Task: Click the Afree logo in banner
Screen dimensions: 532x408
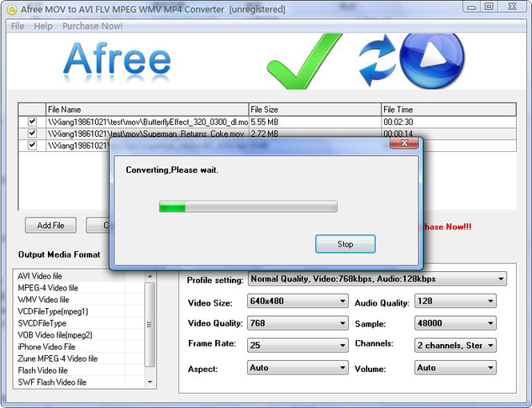Action: 117,61
